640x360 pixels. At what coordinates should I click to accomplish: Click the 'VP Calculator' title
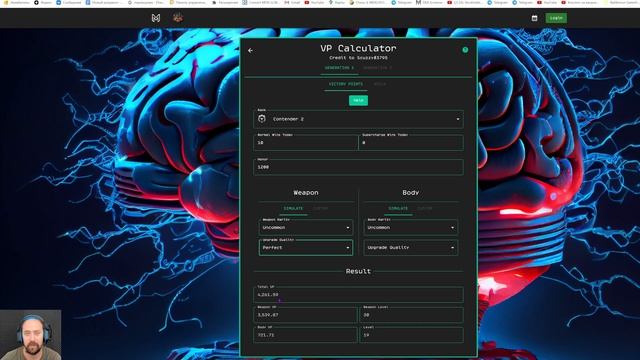click(358, 48)
